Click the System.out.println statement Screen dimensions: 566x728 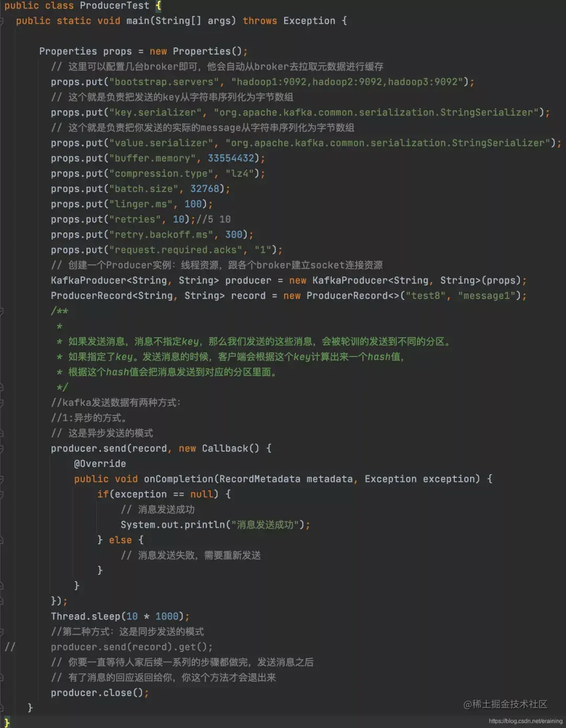pyautogui.click(x=215, y=525)
